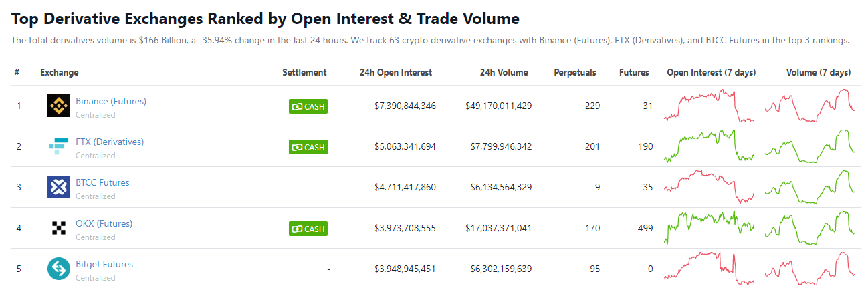Open the OKX (Futures) exchange link
Screen dimensions: 868x290
coord(104,223)
